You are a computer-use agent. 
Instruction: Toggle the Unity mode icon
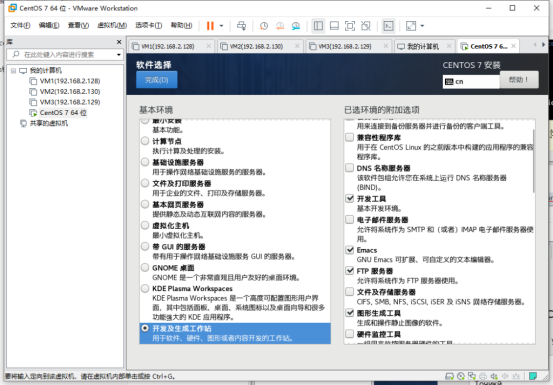(366, 26)
